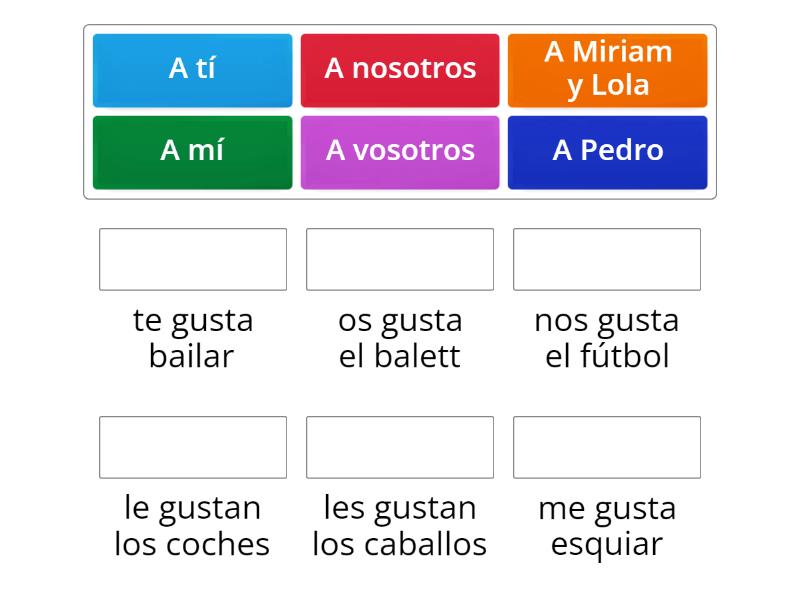Viewport: 800px width, 600px height.
Task: Click the empty box above 'nos gusta el fútbol'
Action: pyautogui.click(x=607, y=259)
